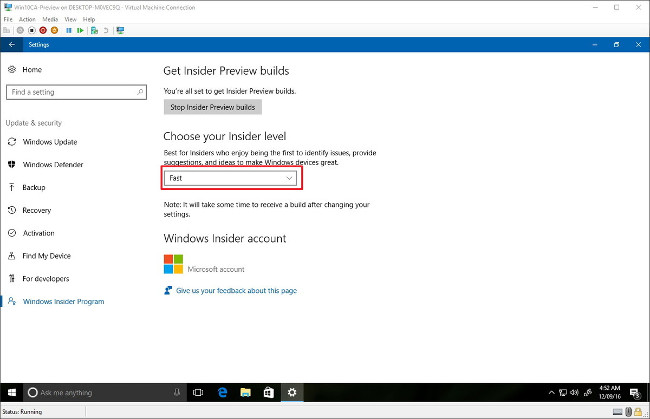Click the red Shut Down VM icon

(43, 30)
